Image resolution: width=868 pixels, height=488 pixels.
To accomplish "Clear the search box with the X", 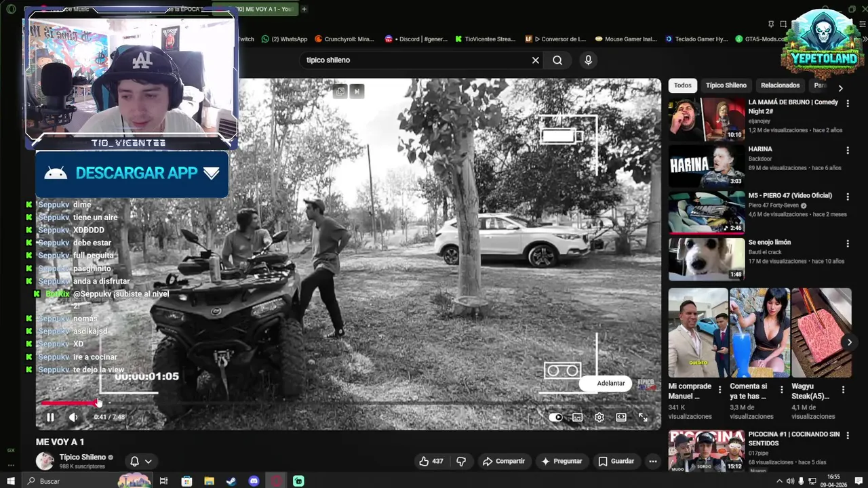I will click(536, 60).
